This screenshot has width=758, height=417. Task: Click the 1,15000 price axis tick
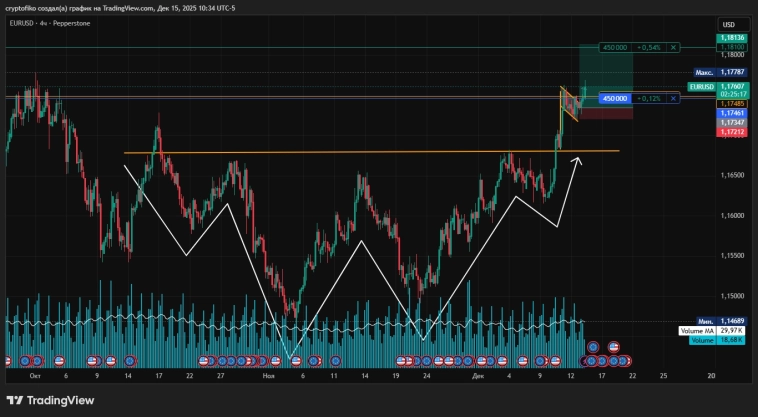point(732,296)
